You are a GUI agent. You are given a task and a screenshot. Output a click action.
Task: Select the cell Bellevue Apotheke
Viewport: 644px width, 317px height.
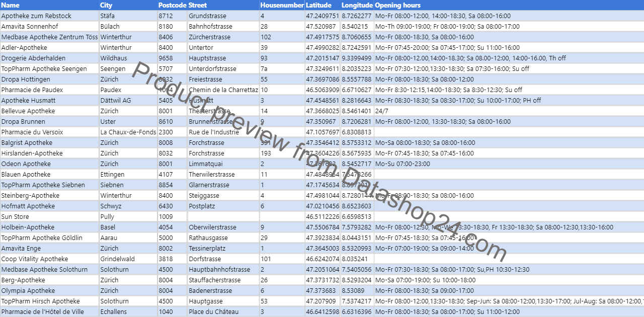49,111
